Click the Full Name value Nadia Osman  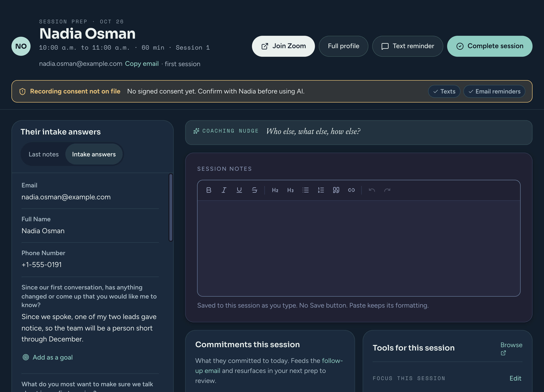pos(43,231)
